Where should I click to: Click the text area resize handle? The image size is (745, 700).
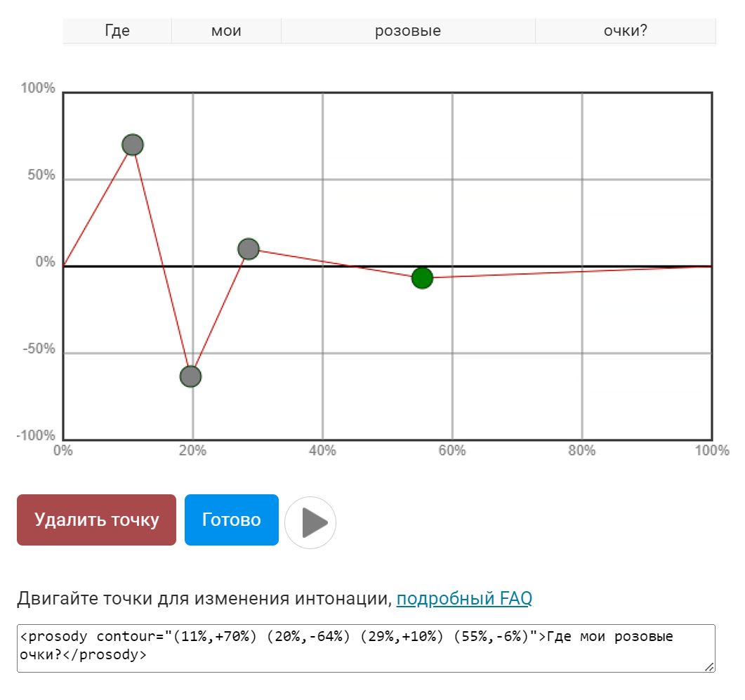[x=709, y=666]
